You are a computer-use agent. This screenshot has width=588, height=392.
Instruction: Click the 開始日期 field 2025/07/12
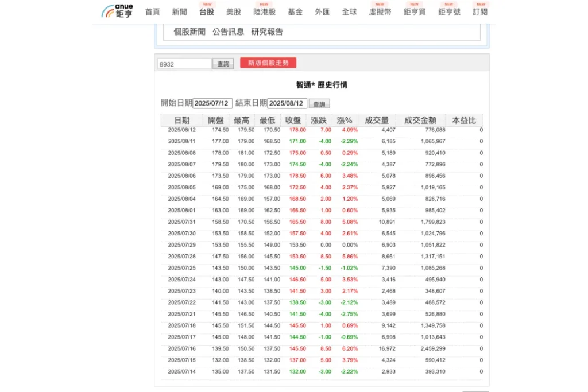(212, 103)
